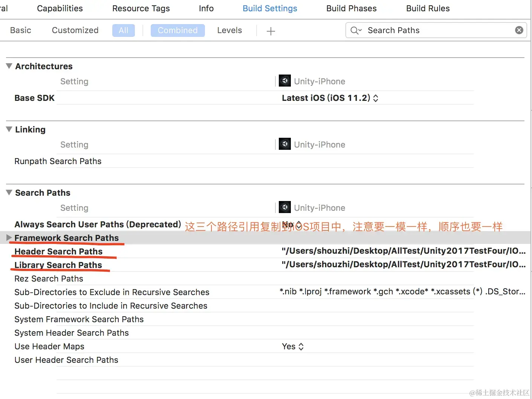Screen dimensions: 532x399
Task: Add a new build setting with plus
Action: pos(271,31)
